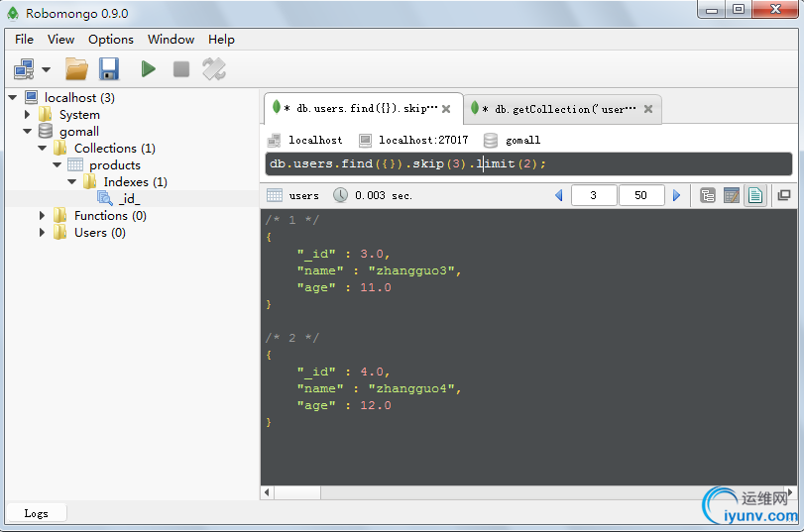This screenshot has width=804, height=532.
Task: Run the query with the green play button
Action: (x=148, y=69)
